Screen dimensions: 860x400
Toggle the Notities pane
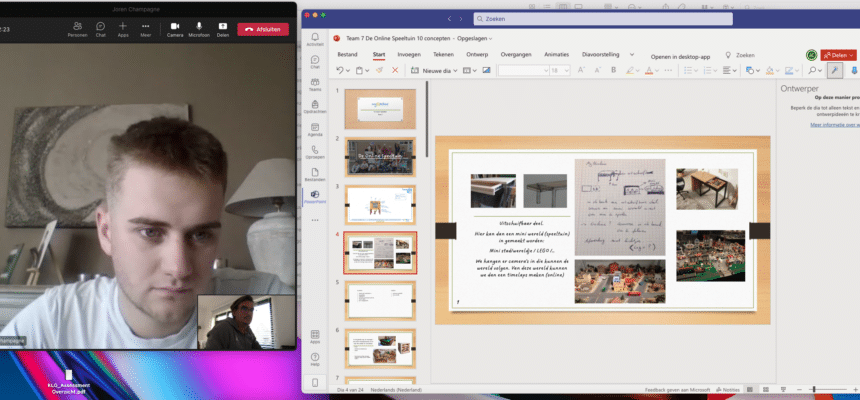tap(728, 390)
